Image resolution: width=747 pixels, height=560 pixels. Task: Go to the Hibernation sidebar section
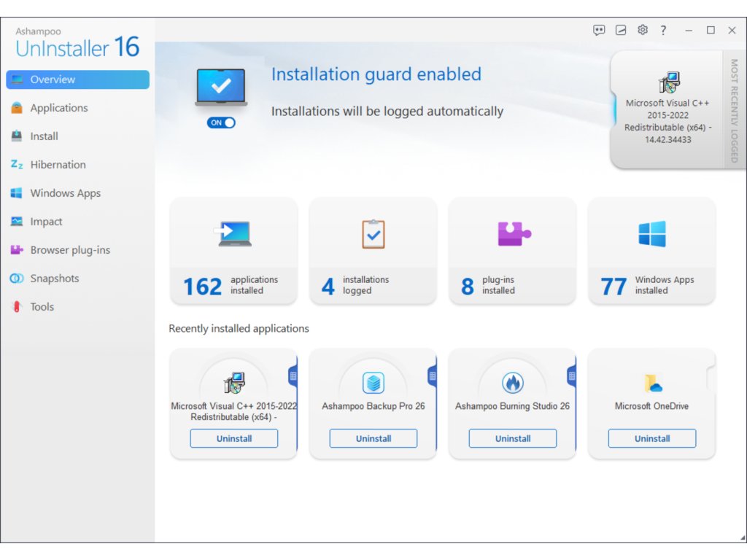click(58, 165)
